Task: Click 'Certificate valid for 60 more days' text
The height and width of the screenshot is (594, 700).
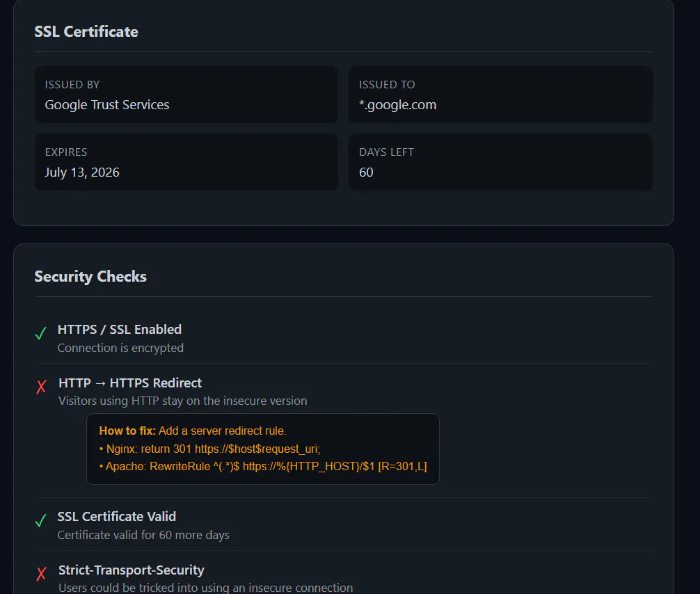Action: [x=143, y=535]
